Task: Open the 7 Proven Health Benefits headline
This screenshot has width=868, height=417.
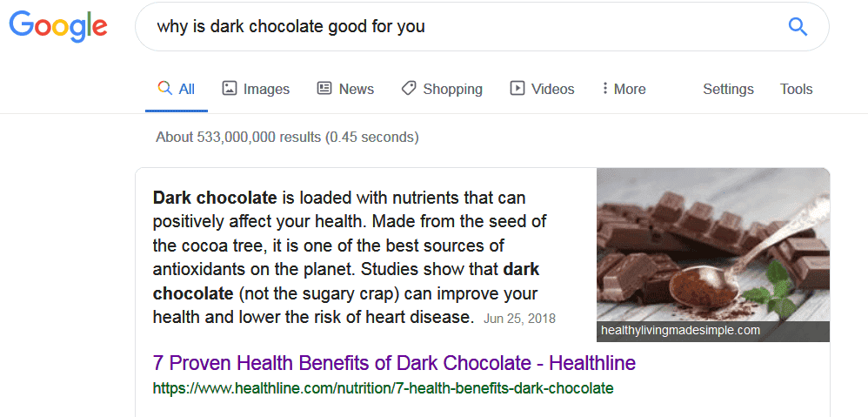Action: click(394, 362)
